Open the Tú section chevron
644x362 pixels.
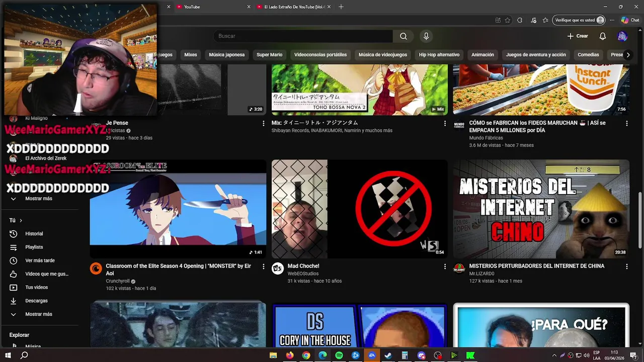click(x=21, y=220)
